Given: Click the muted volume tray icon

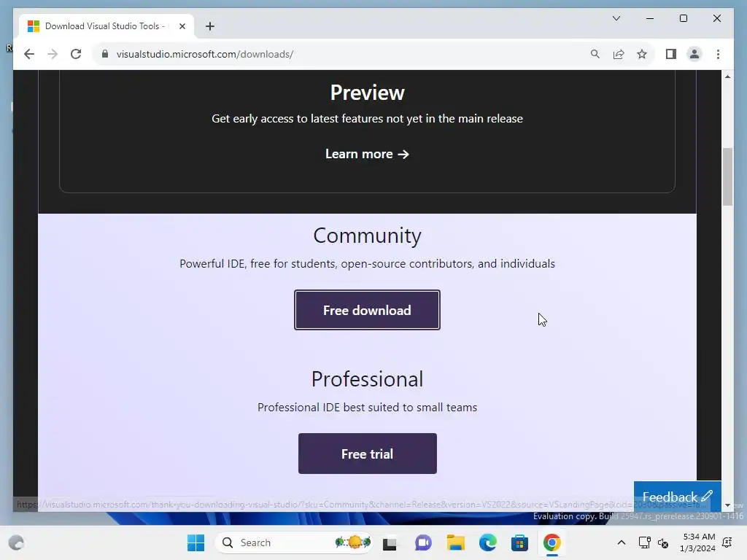Looking at the screenshot, I should 663,542.
